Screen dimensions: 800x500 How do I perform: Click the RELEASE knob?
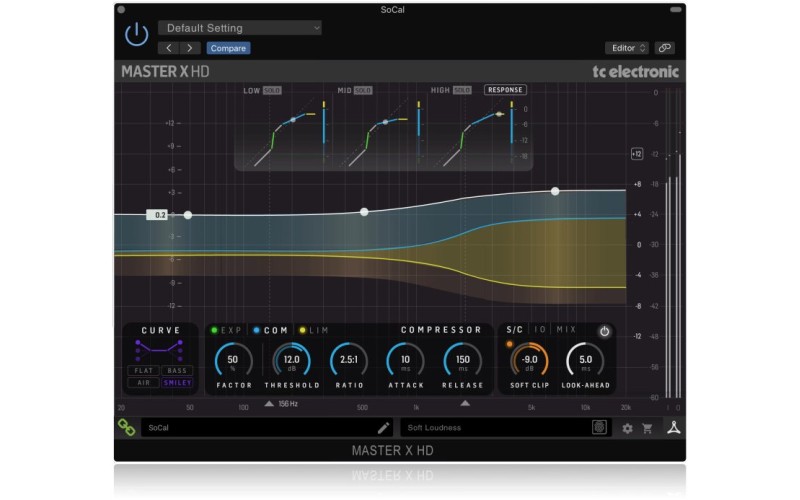[463, 360]
